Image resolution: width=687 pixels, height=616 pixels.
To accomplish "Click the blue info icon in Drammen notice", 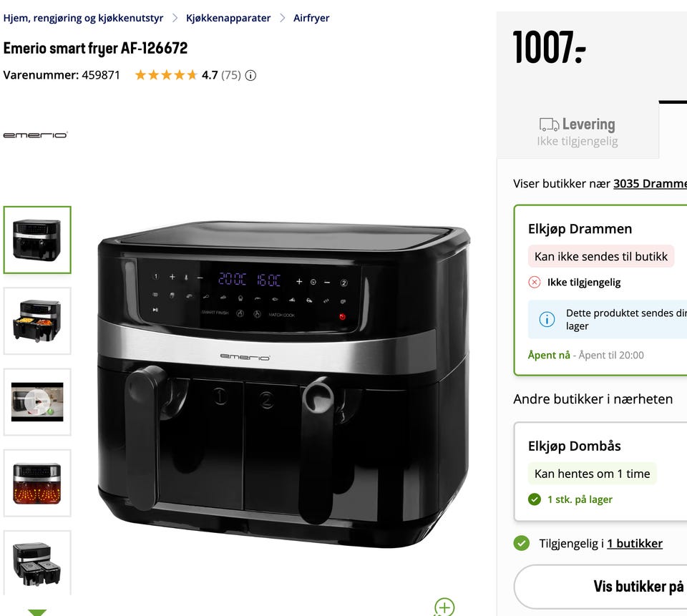I will (546, 319).
